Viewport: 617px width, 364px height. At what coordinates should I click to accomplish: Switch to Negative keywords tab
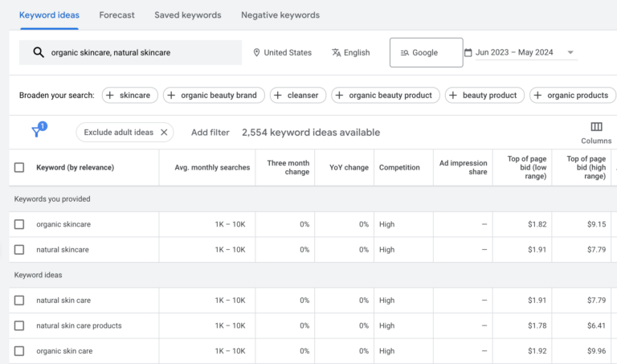point(280,15)
